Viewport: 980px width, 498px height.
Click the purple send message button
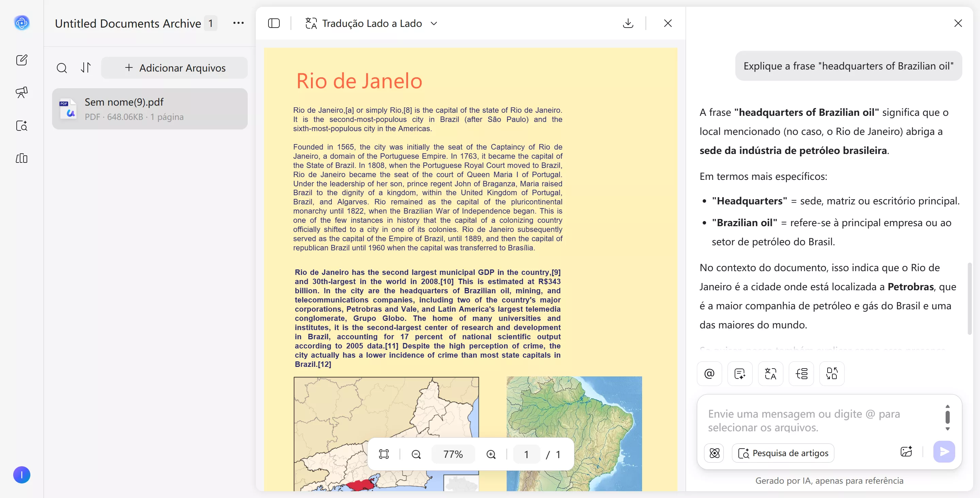click(944, 452)
